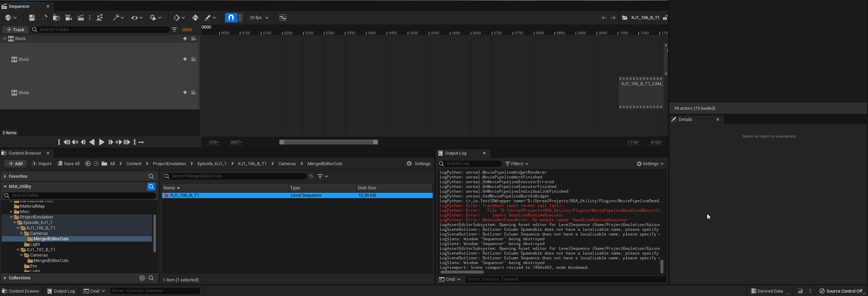
Task: Open the KJ1_106_B_T1 sequence folder icon
Action: pos(625,18)
